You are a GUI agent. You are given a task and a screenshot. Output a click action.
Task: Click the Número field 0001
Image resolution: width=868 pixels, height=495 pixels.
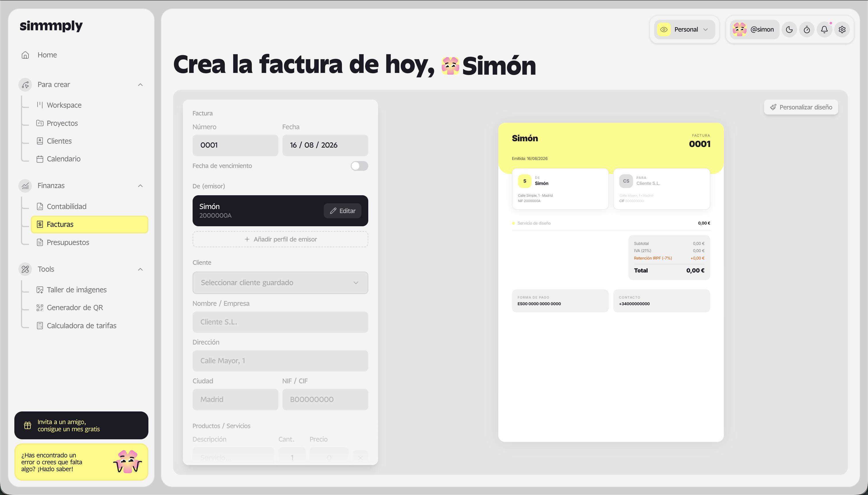(x=235, y=145)
